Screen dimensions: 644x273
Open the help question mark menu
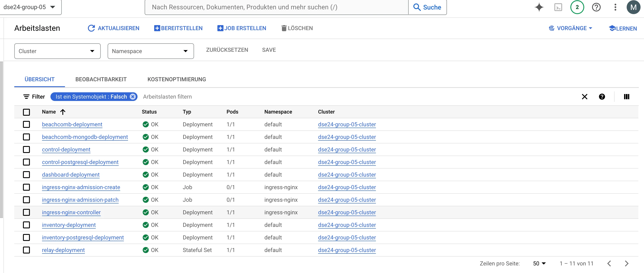coord(596,7)
